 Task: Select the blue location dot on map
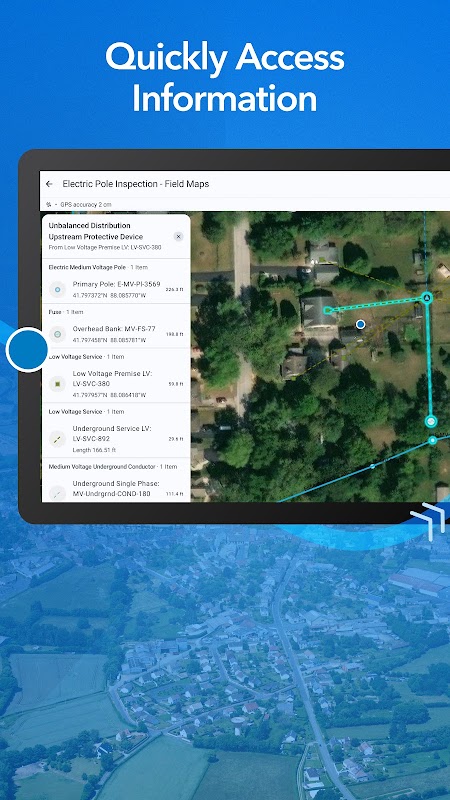pyautogui.click(x=361, y=324)
